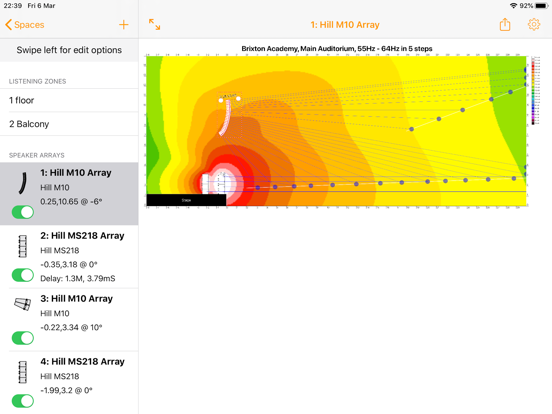This screenshot has height=414, width=552.
Task: Click the SPL color legend scale
Action: [x=535, y=90]
